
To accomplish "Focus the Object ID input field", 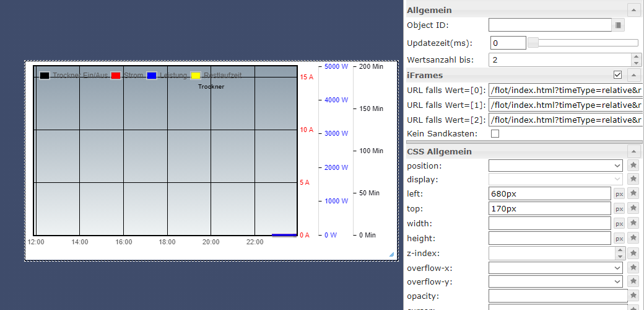I will (550, 25).
